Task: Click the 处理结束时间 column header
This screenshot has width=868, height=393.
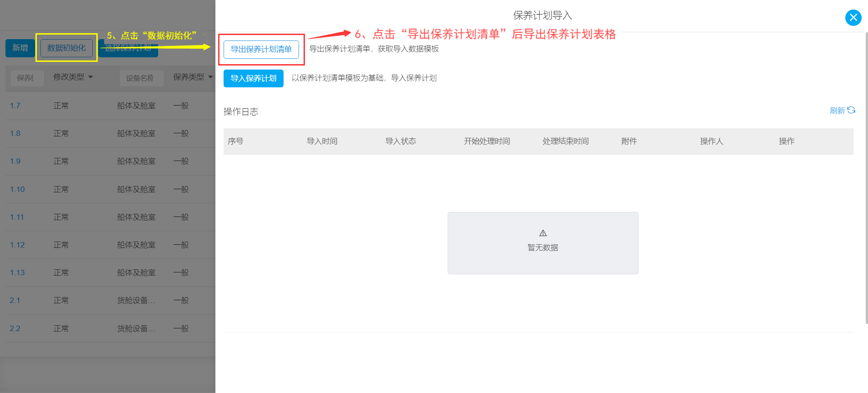Action: pyautogui.click(x=565, y=141)
